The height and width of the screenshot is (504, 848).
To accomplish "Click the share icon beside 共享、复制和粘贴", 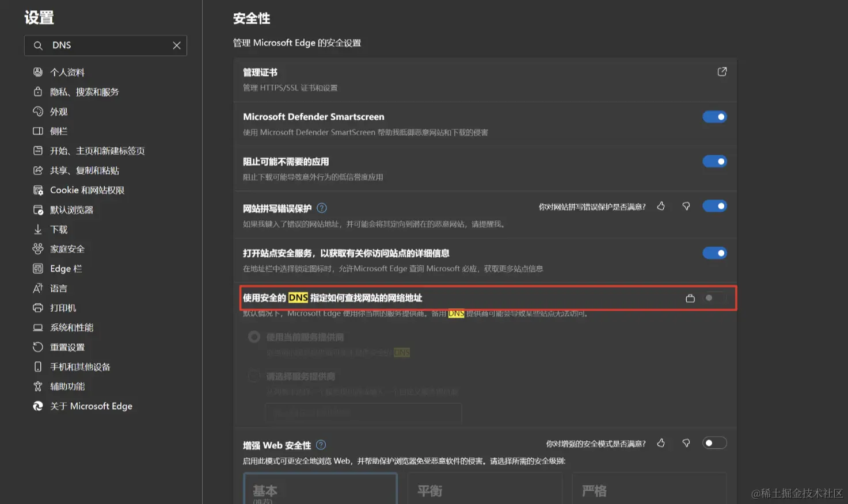I will [38, 170].
